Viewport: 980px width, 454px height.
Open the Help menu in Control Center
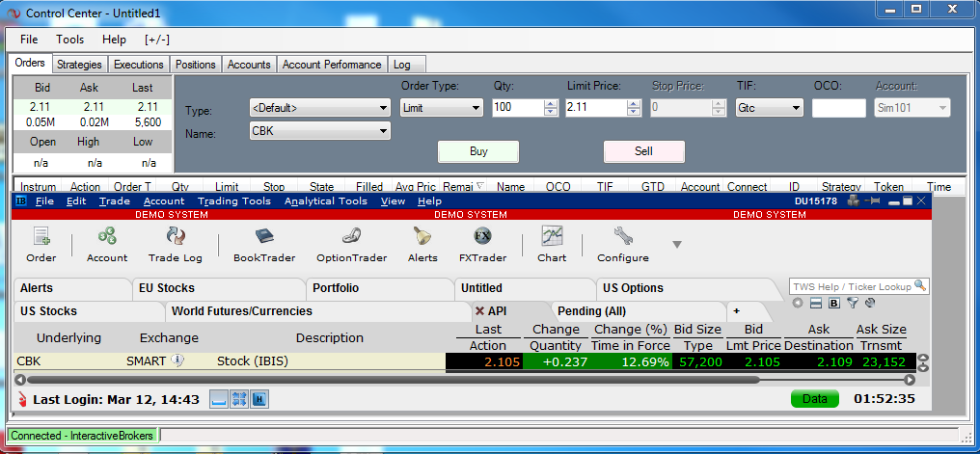click(114, 40)
